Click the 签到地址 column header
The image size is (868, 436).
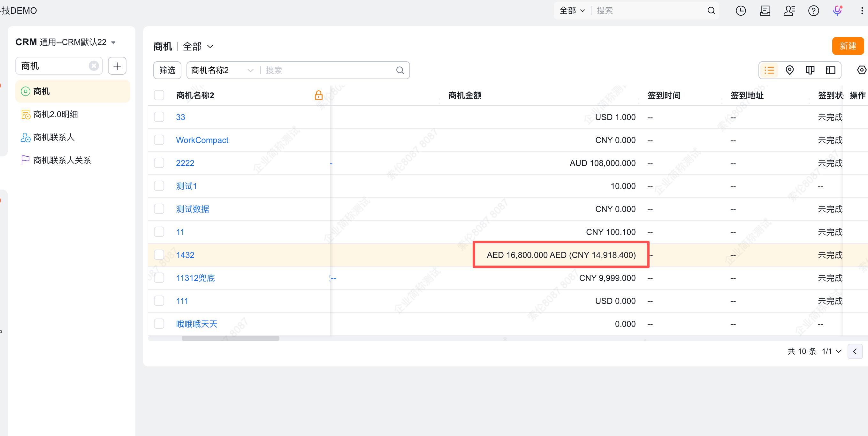point(747,95)
